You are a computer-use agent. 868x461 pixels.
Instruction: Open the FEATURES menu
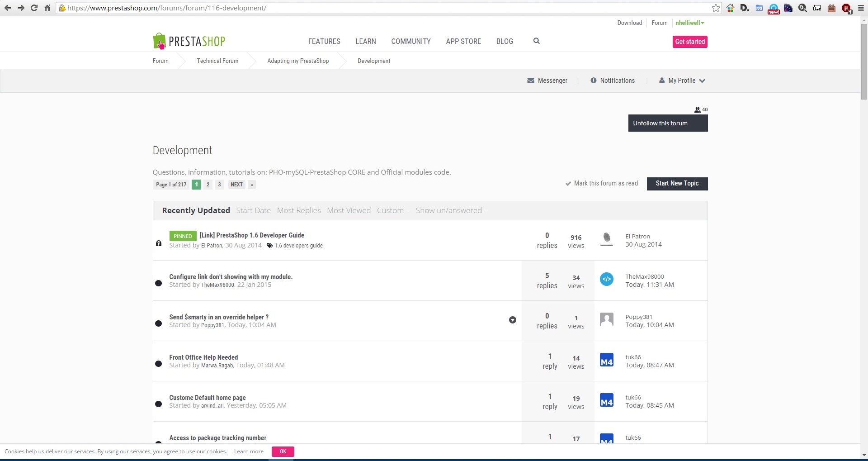324,41
